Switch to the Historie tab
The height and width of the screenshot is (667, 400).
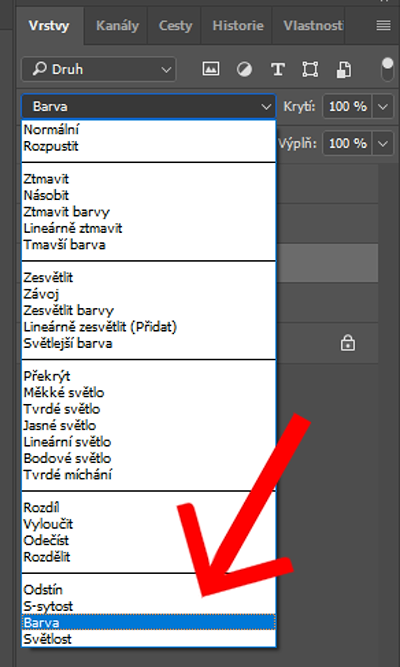(x=238, y=26)
